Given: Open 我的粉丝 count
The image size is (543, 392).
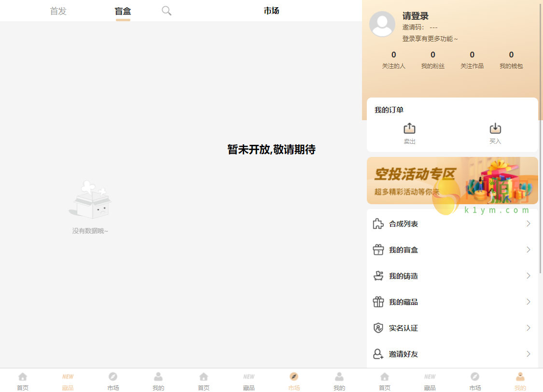Looking at the screenshot, I should [x=433, y=60].
